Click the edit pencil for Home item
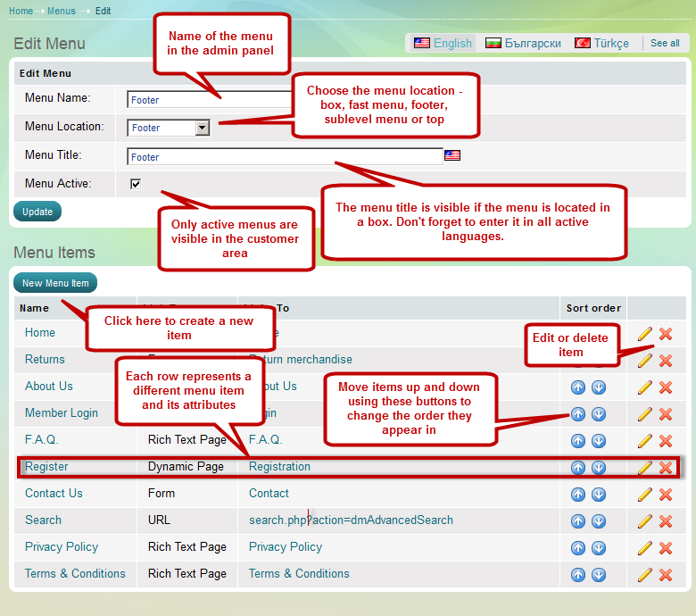This screenshot has height=616, width=696. coord(645,334)
